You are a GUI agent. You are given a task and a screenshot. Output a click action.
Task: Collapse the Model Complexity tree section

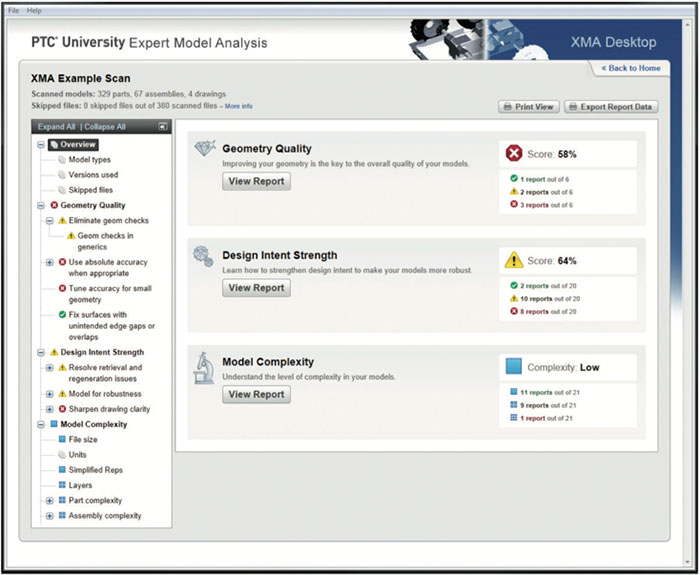pyautogui.click(x=41, y=425)
